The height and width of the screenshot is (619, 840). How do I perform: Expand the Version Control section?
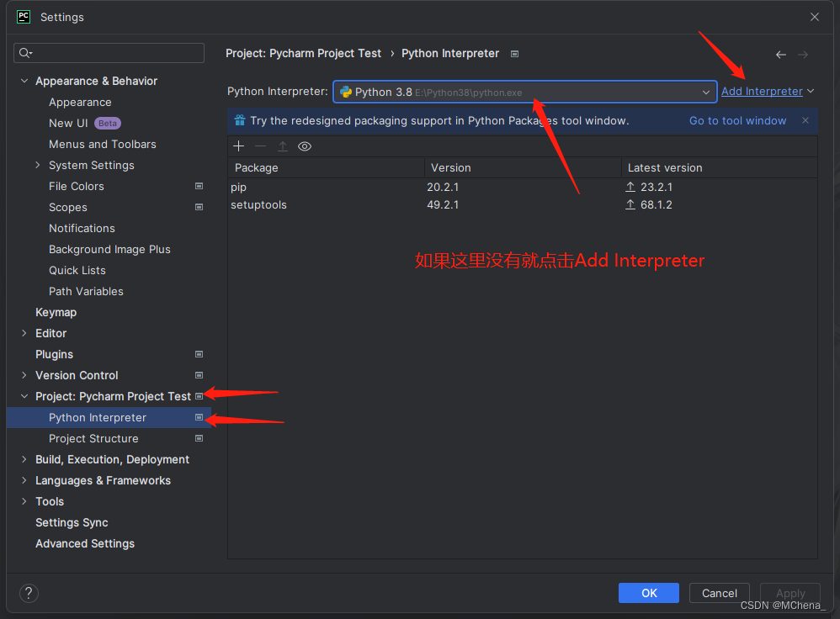tap(24, 375)
